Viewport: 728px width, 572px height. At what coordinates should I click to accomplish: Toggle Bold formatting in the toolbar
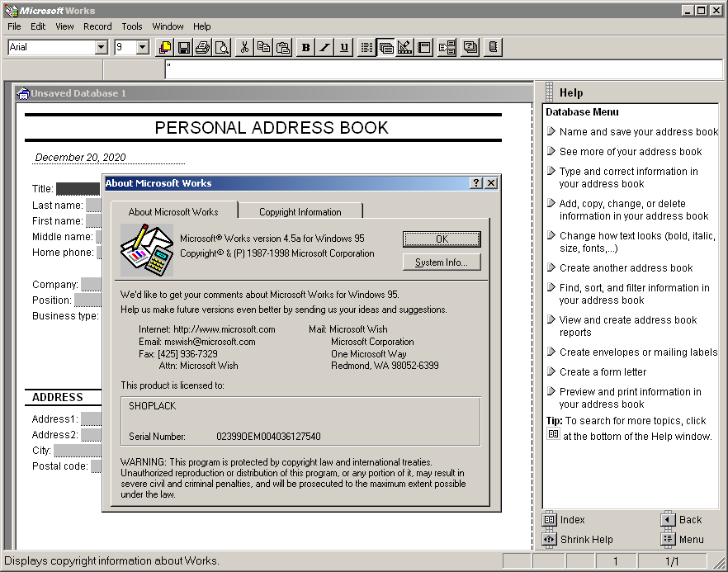(306, 47)
